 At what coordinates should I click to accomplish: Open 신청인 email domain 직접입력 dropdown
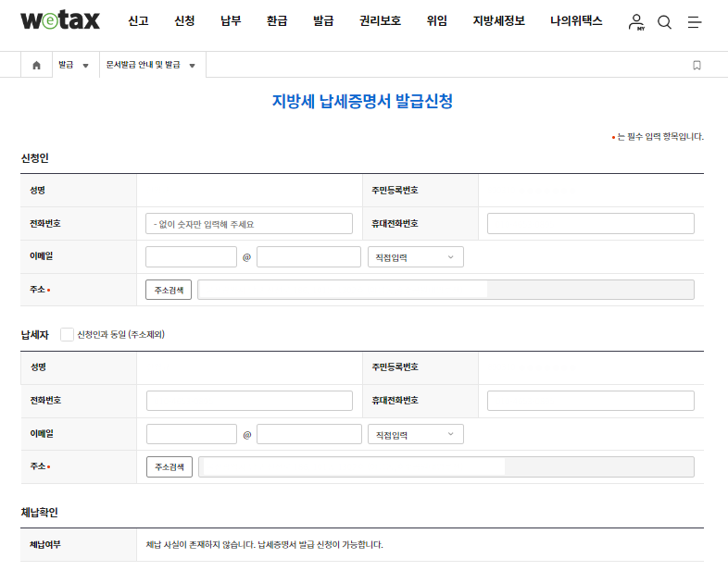(416, 257)
